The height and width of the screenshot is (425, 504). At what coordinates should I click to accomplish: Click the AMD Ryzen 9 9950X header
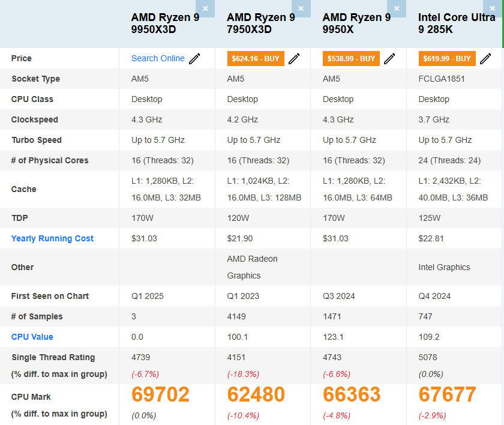tap(356, 23)
